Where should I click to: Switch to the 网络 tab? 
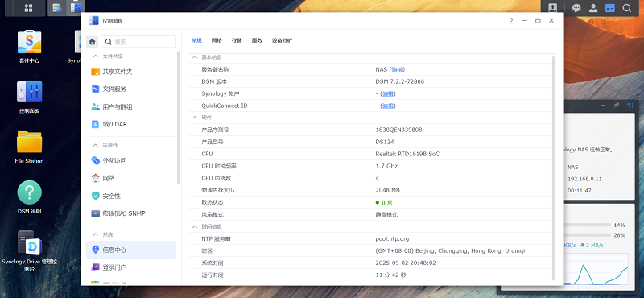pos(217,40)
